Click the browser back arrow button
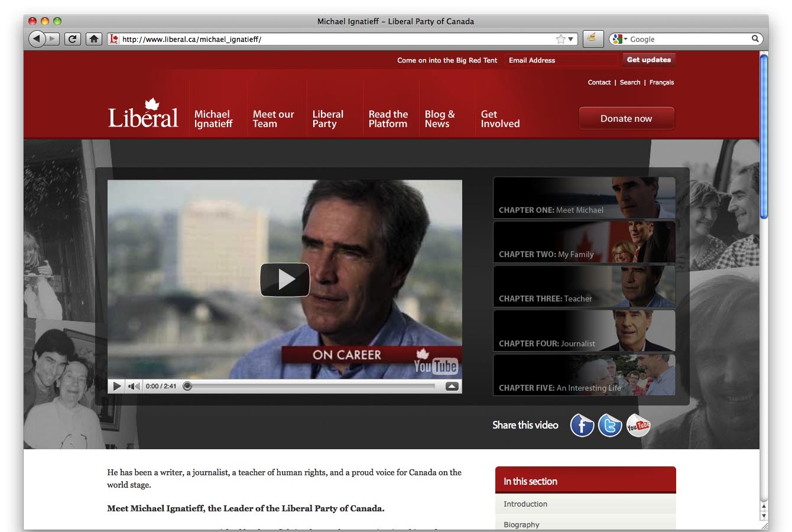This screenshot has width=792, height=532. click(x=37, y=39)
